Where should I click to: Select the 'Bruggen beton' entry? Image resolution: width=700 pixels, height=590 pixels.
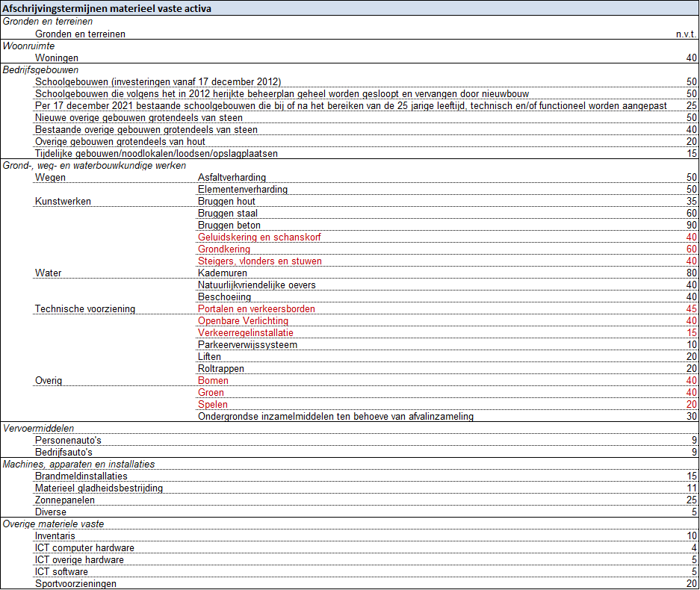(x=229, y=225)
